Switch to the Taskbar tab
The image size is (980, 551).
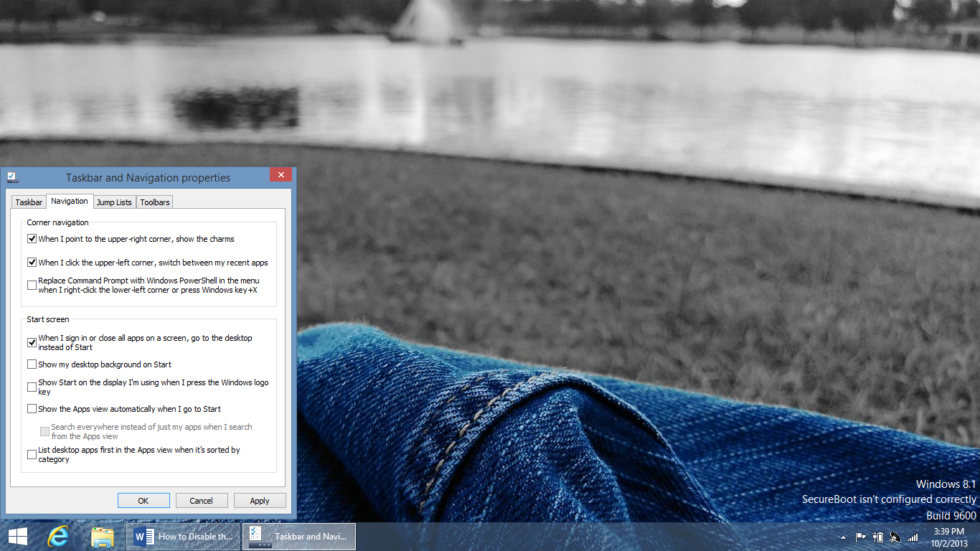point(29,202)
